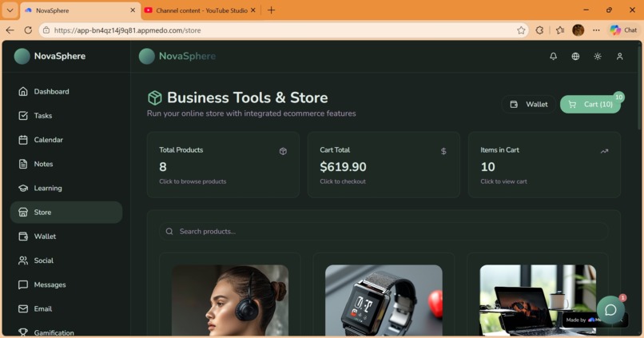This screenshot has height=338, width=644.
Task: Click the "Click to checkout" text
Action: tap(343, 181)
